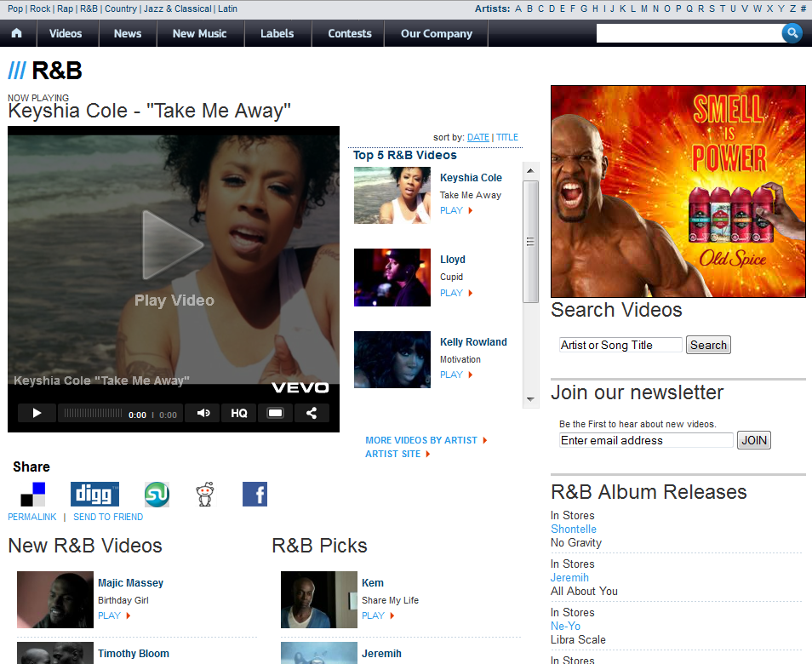Open Jeremih link in Album Releases
This screenshot has width=812, height=664.
tap(569, 577)
